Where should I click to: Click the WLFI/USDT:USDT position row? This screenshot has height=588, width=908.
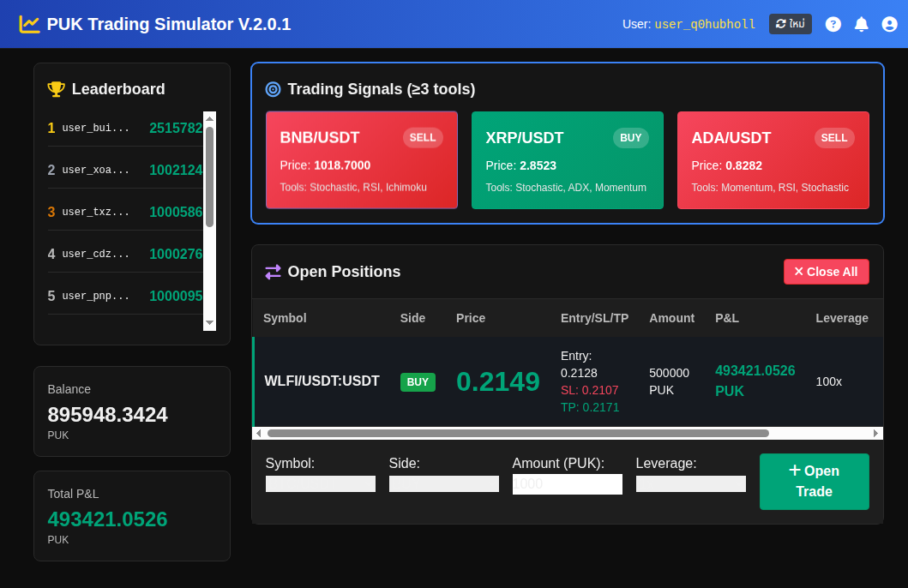[322, 381]
